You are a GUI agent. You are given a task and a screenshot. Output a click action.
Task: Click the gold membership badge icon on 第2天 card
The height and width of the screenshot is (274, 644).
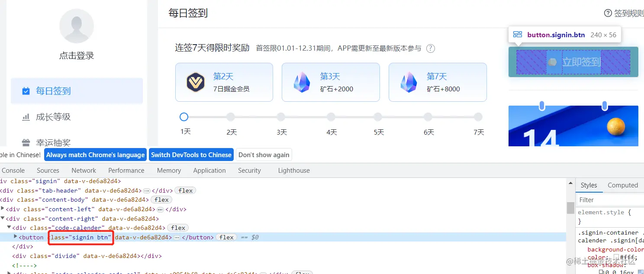tap(196, 82)
